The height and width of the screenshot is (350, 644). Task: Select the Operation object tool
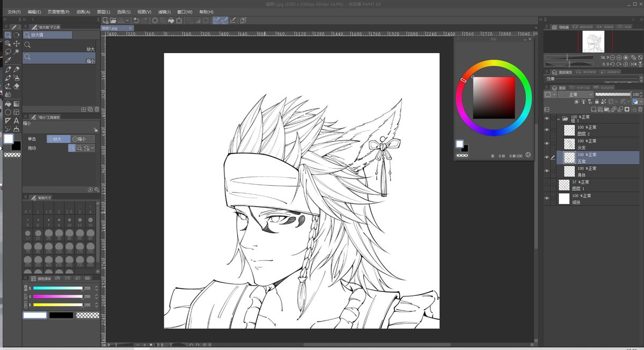click(8, 43)
